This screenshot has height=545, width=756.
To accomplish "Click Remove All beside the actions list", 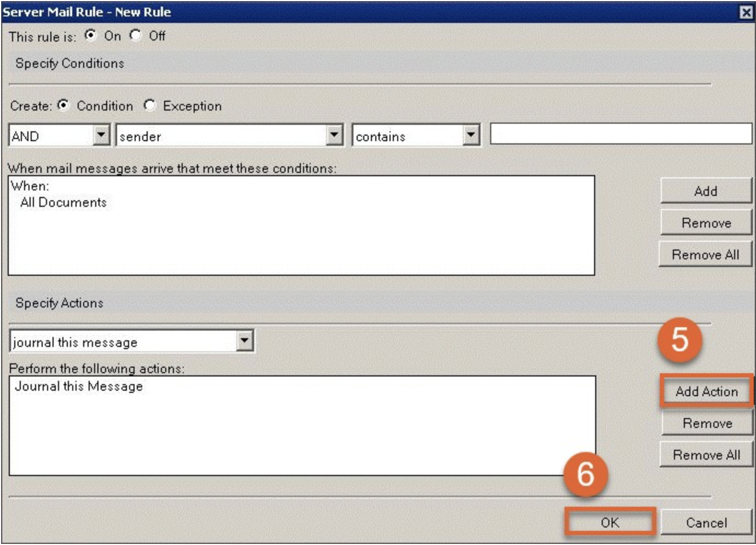I will [x=706, y=455].
